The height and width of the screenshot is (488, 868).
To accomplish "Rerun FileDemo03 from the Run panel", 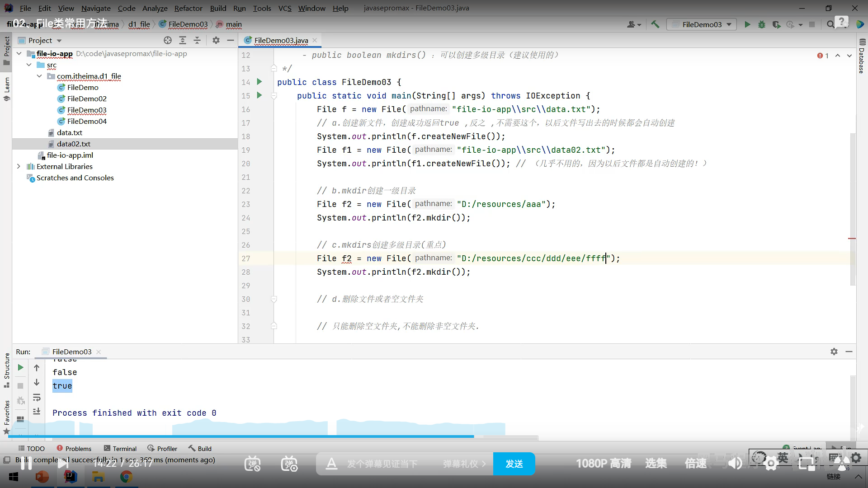I will [x=20, y=368].
